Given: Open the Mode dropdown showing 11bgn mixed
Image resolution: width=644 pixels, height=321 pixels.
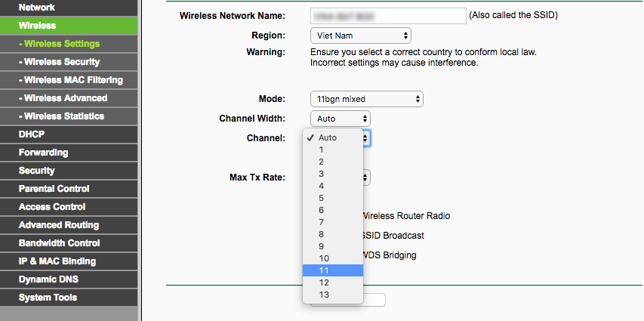Looking at the screenshot, I should [366, 99].
